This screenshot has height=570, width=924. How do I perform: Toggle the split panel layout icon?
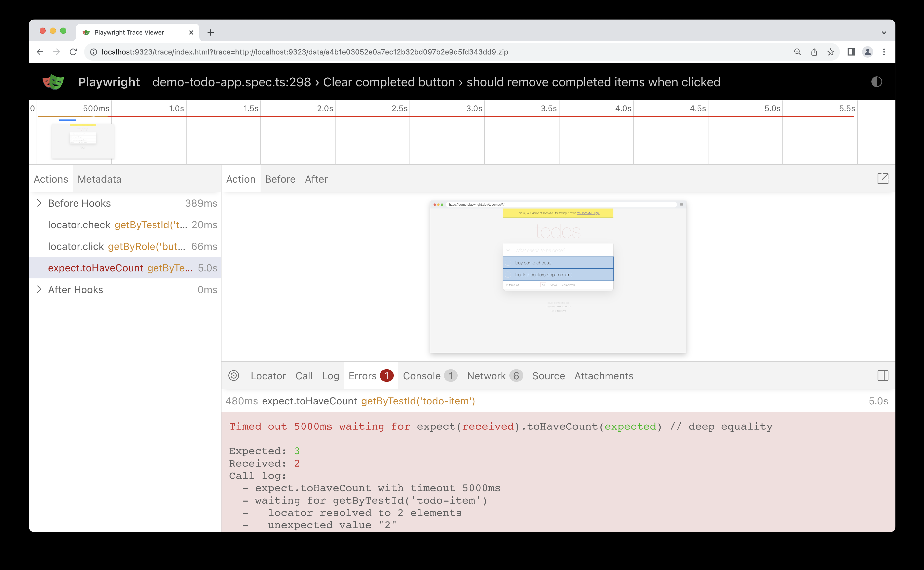point(883,376)
